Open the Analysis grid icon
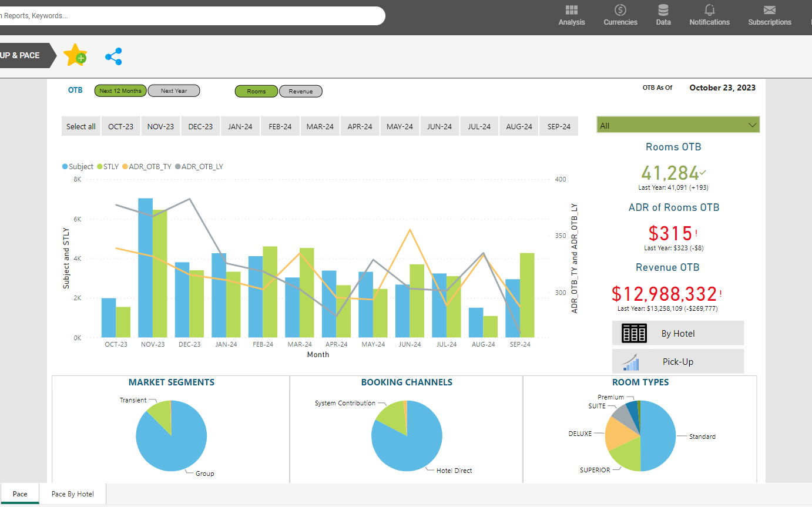This screenshot has width=812, height=507. point(571,11)
